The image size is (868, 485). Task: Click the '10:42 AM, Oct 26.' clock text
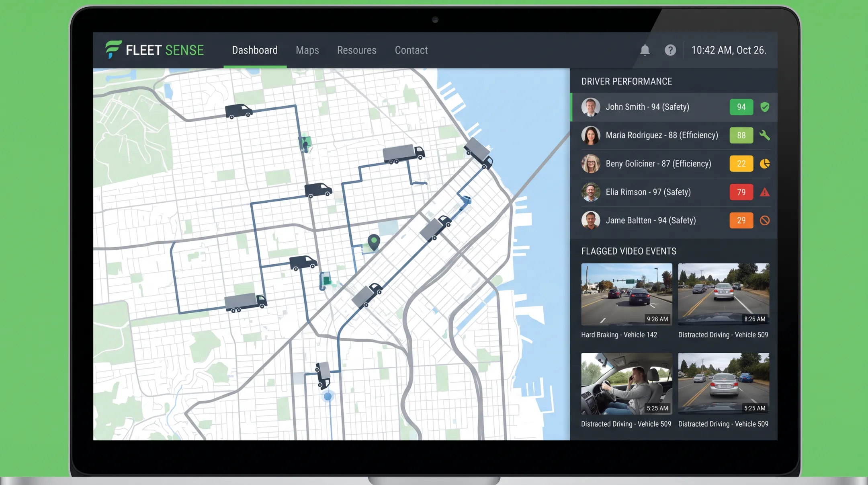pyautogui.click(x=729, y=50)
